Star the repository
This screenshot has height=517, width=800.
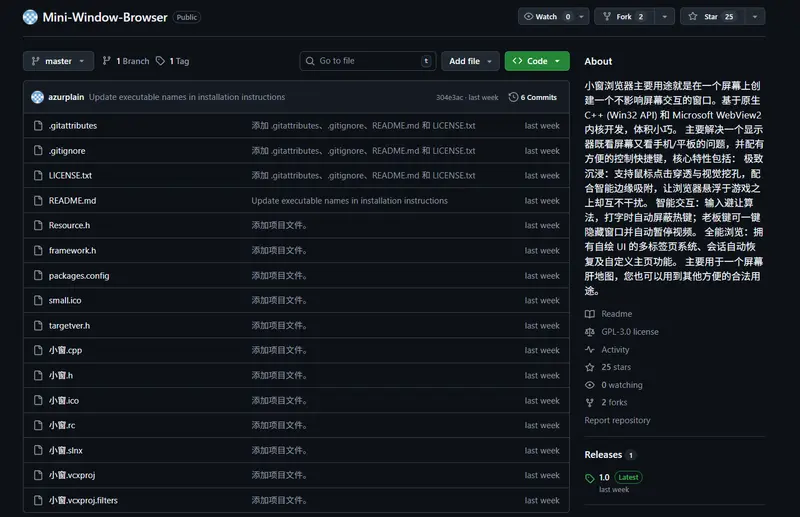(712, 16)
